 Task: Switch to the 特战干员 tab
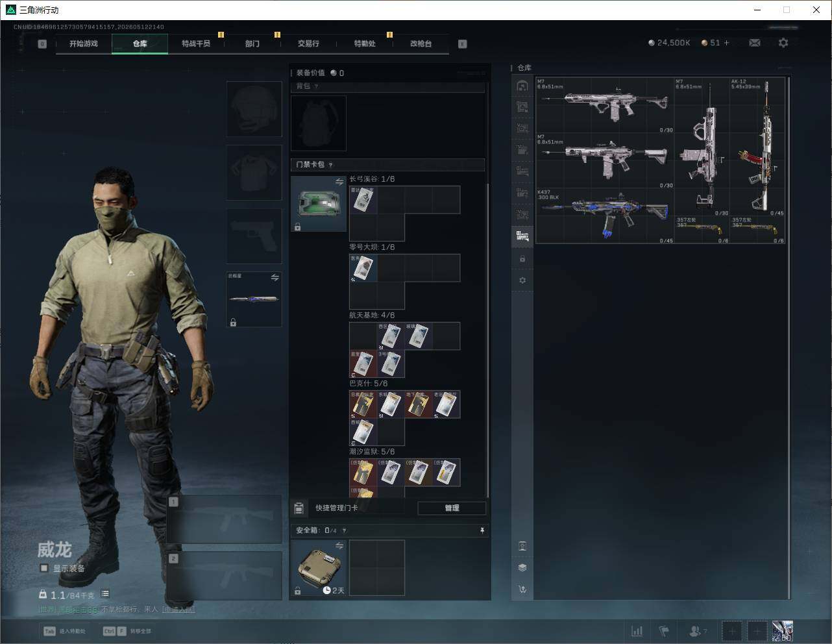pos(196,43)
